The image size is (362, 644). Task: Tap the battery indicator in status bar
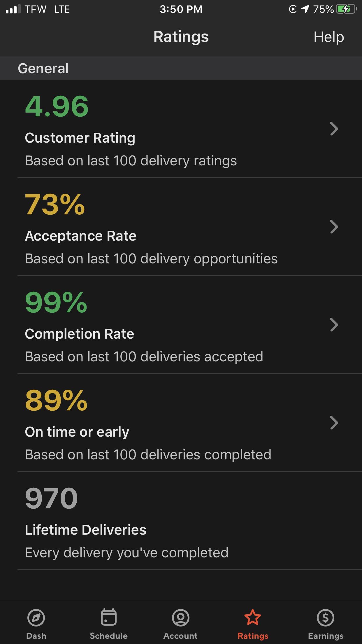pyautogui.click(x=346, y=9)
